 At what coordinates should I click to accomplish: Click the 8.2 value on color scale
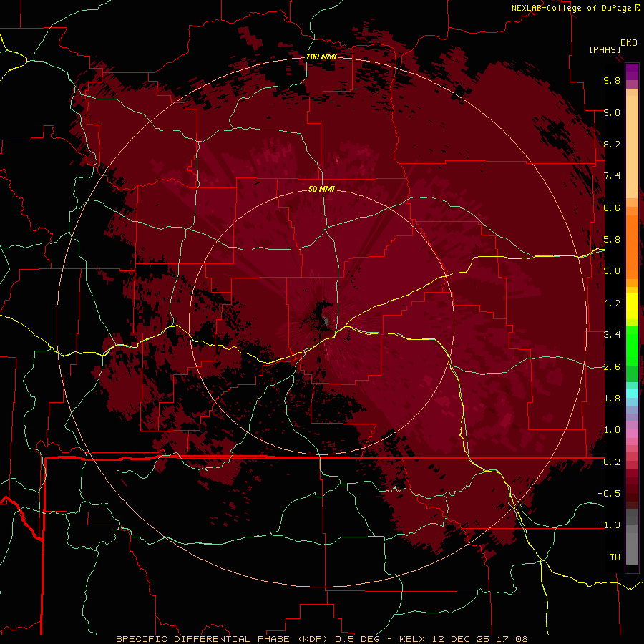[x=612, y=144]
